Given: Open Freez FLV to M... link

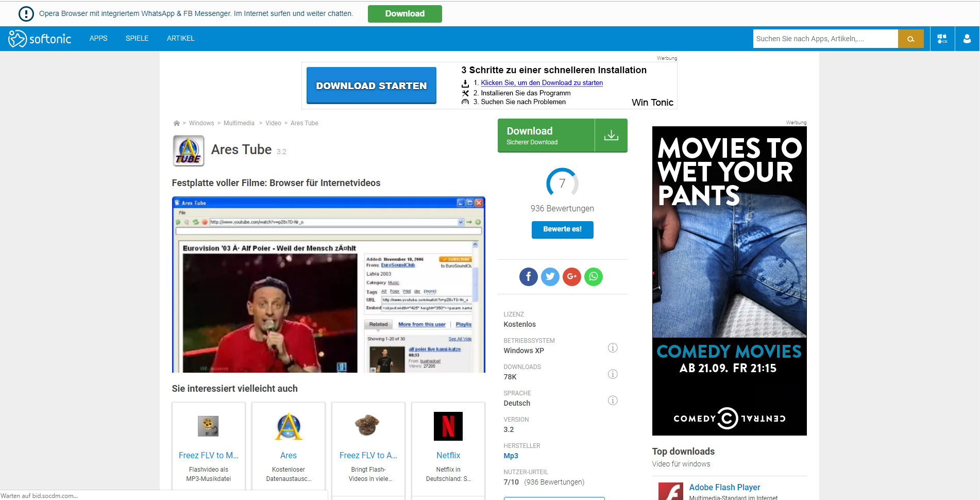Looking at the screenshot, I should [x=209, y=456].
